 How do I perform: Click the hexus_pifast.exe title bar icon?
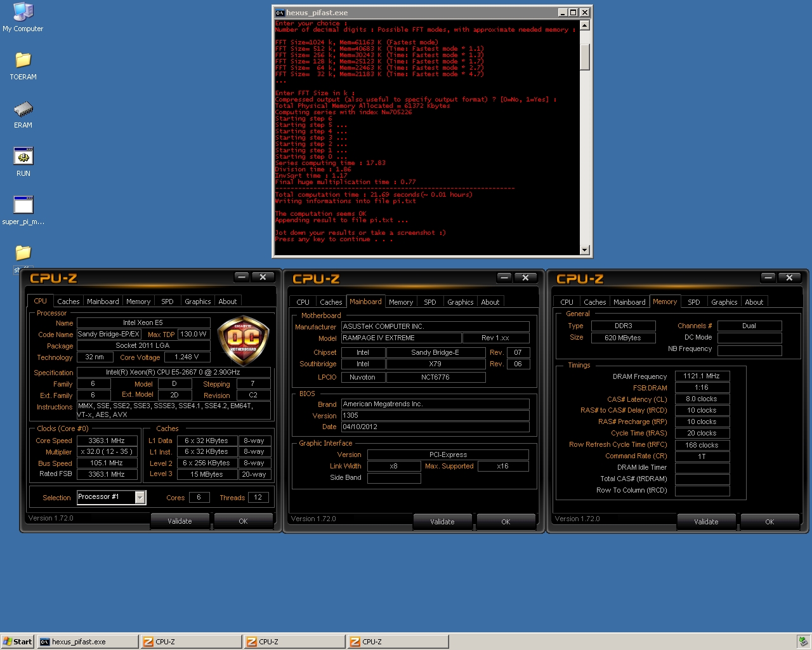tap(280, 13)
